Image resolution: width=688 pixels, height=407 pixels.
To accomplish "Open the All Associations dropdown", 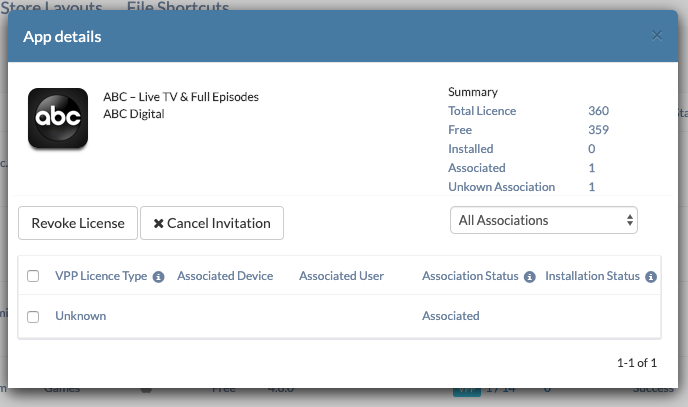I will 544,220.
